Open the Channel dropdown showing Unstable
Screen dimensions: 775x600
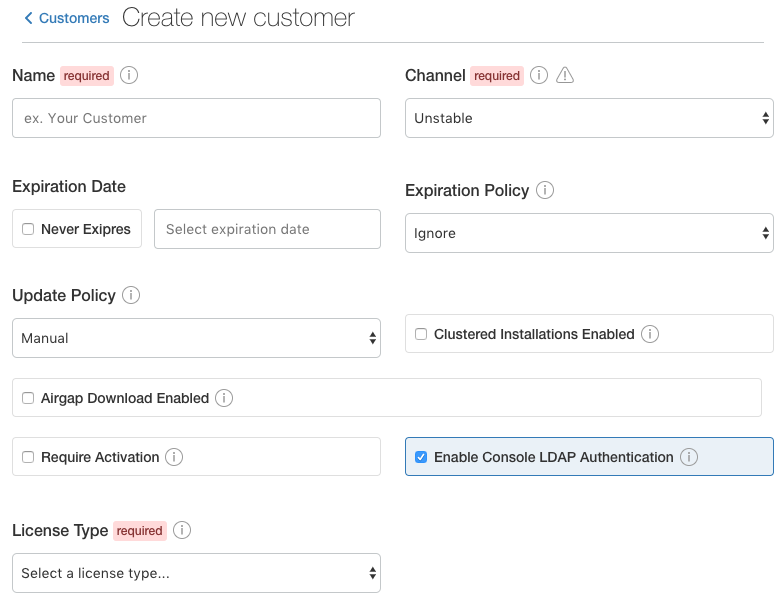(588, 118)
